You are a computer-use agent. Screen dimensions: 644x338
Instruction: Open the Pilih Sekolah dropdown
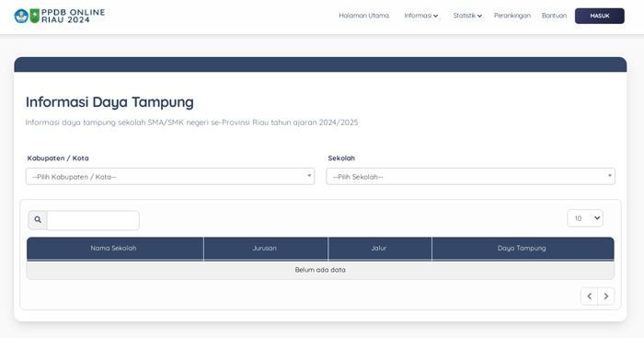471,177
